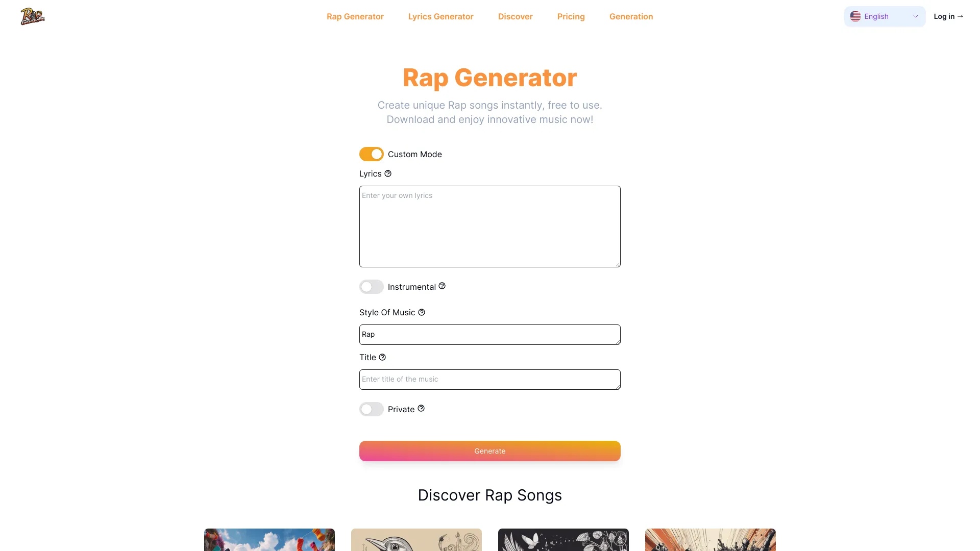Click the Style Of Music help icon
This screenshot has width=980, height=551.
pos(421,312)
